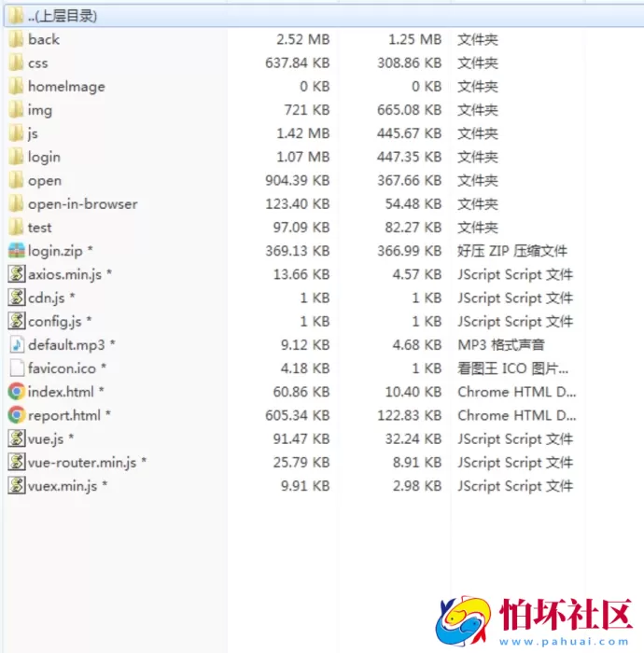Screen dimensions: 644x653
Task: Select vue-router.min.js file entry
Action: point(83,463)
